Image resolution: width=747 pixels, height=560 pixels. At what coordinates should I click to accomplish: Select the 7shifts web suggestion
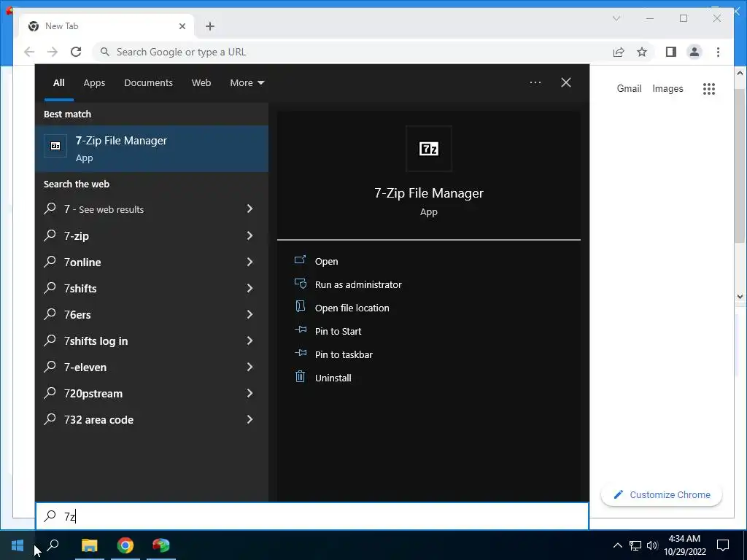(x=152, y=288)
